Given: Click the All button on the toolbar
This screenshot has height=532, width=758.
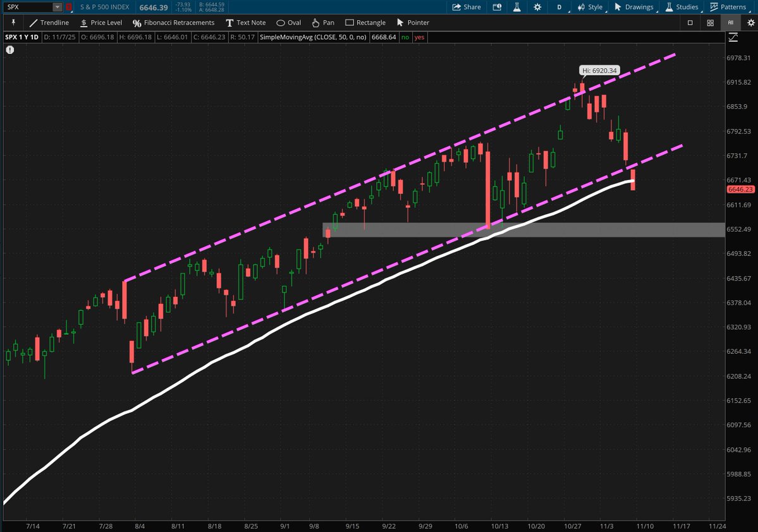Looking at the screenshot, I should [x=730, y=22].
